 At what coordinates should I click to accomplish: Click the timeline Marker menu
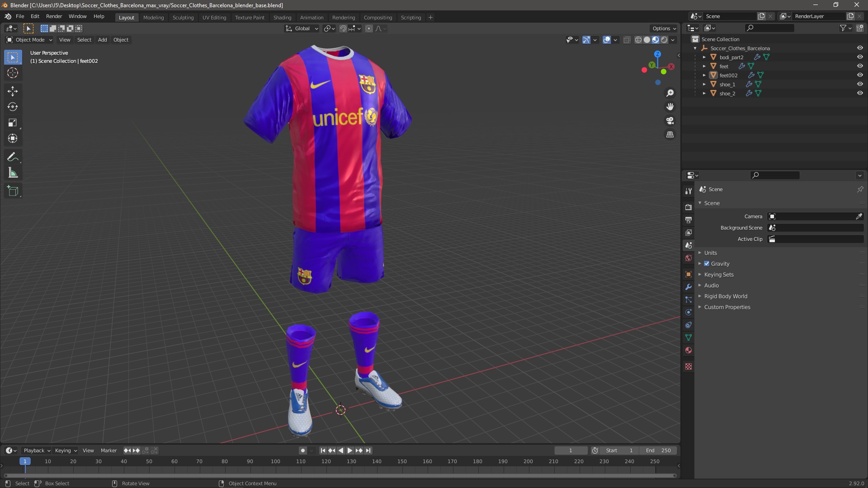click(108, 450)
